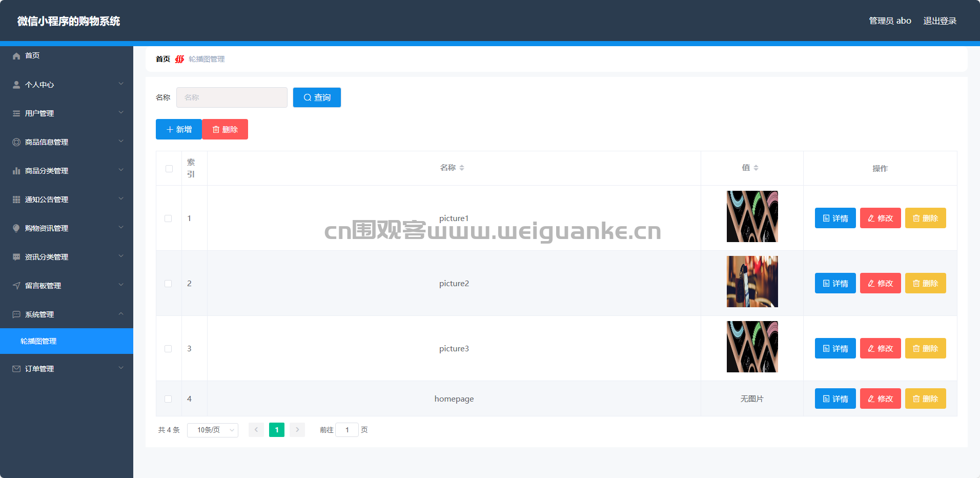Open the 10条/页 page size dropdown
This screenshot has width=980, height=478.
[213, 430]
